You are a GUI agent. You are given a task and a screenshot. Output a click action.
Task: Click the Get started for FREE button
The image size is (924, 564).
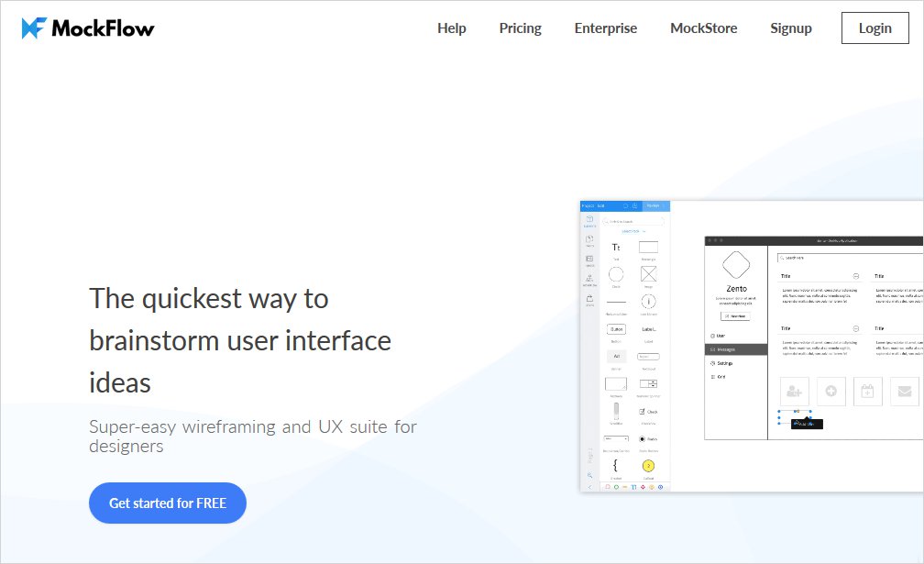168,503
